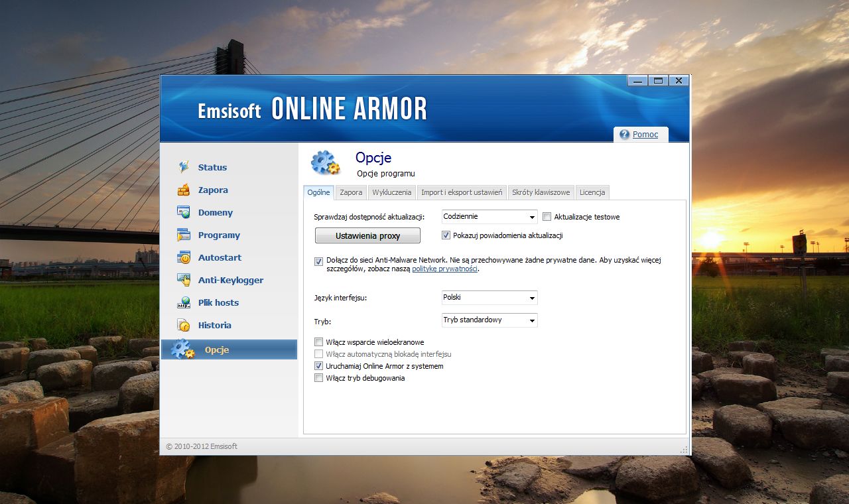This screenshot has width=849, height=504.
Task: Click the Tryb: label
Action: pyautogui.click(x=322, y=322)
